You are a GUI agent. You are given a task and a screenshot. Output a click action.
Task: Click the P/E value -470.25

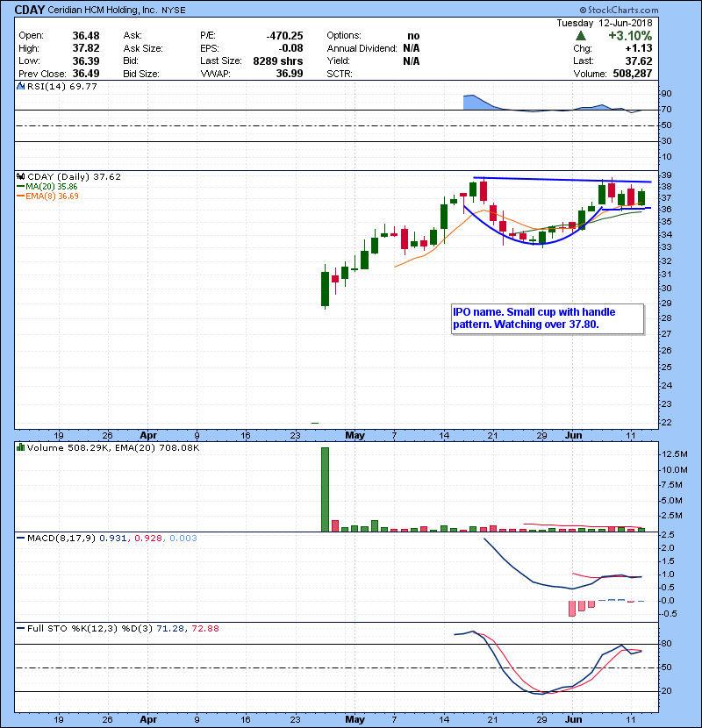click(284, 36)
